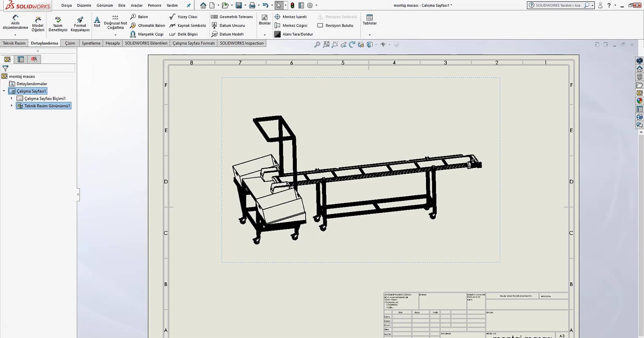
Task: Switch to the Çizim tab
Action: (70, 43)
